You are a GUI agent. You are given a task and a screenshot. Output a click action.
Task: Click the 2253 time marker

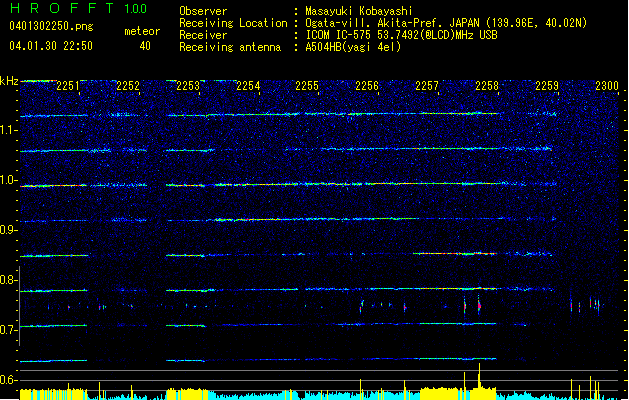188,86
